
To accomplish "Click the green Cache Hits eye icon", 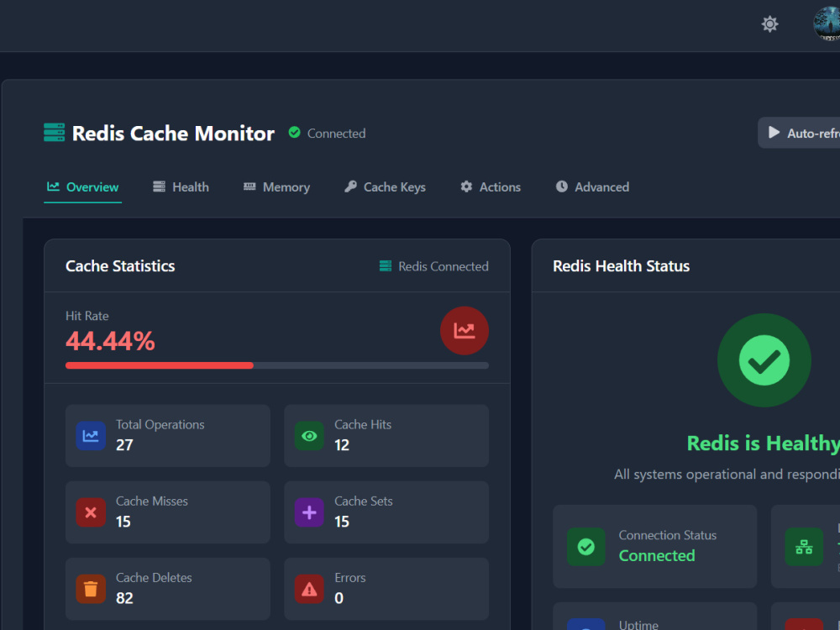I will [309, 435].
